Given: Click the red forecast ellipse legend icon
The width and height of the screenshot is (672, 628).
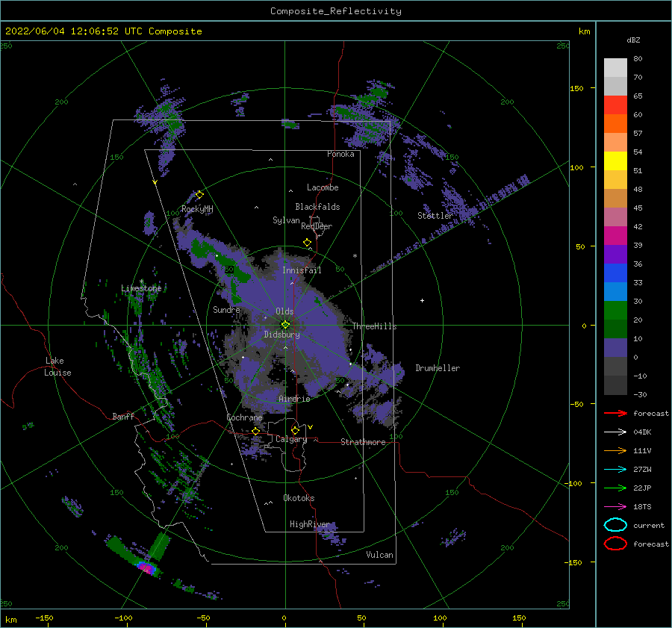Looking at the screenshot, I should (615, 544).
